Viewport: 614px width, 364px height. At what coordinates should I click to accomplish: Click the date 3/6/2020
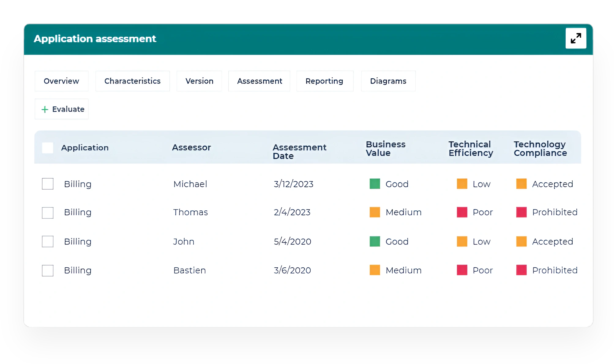point(292,270)
